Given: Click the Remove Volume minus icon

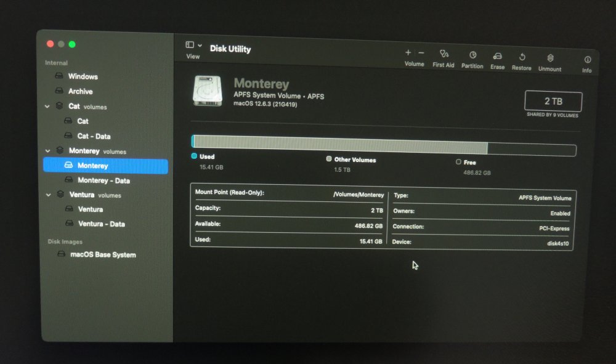Looking at the screenshot, I should click(421, 53).
